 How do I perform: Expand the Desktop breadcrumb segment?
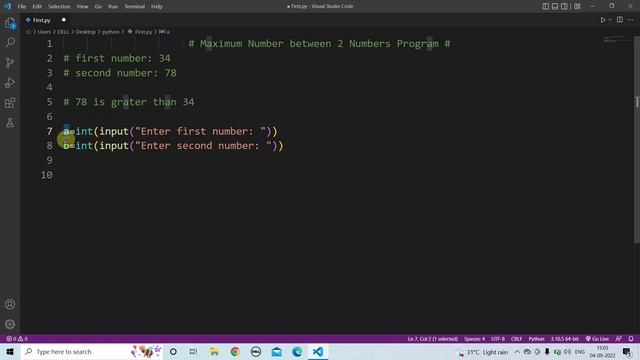tap(86, 32)
